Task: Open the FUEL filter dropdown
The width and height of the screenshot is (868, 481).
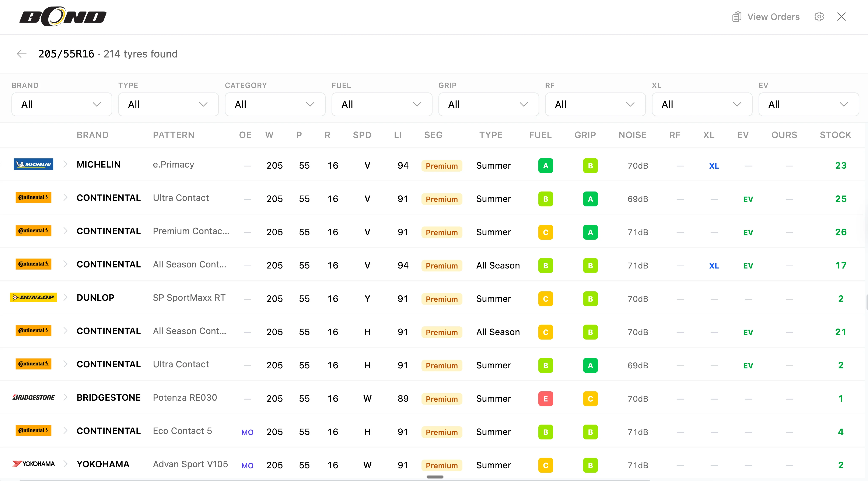Action: (x=382, y=104)
